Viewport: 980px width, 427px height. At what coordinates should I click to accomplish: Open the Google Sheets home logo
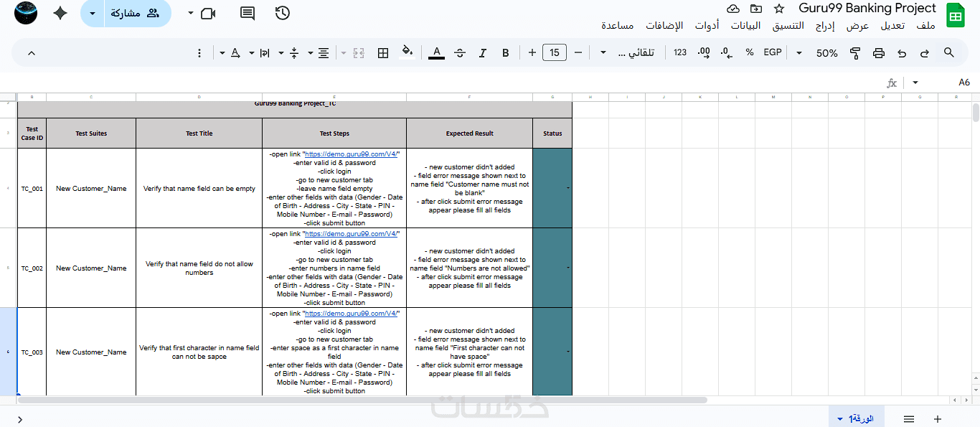[956, 15]
